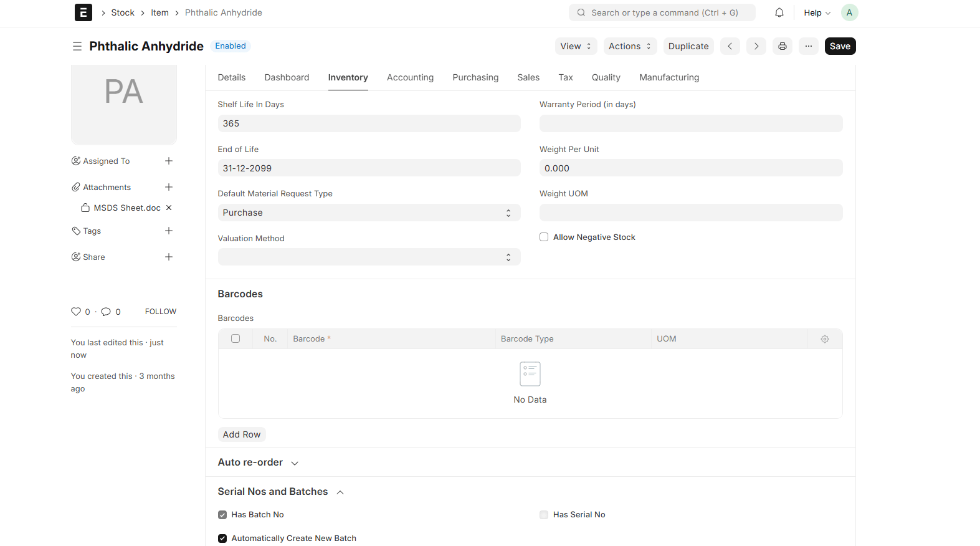This screenshot has height=546, width=980.
Task: Switch to the Accounting tab
Action: click(410, 77)
